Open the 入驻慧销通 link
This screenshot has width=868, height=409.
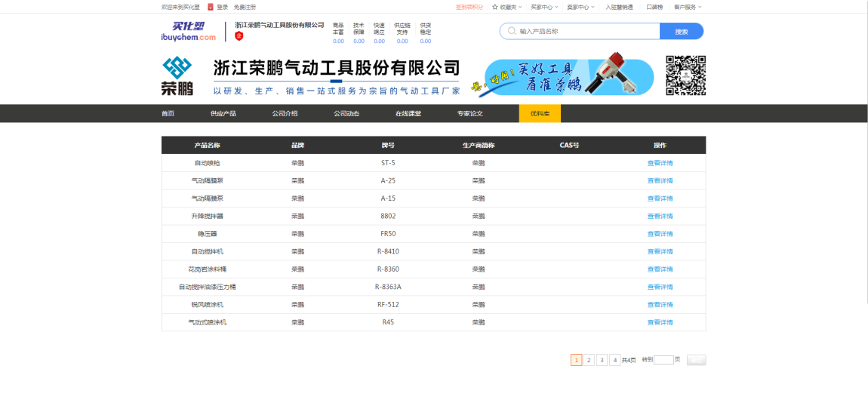coord(619,8)
